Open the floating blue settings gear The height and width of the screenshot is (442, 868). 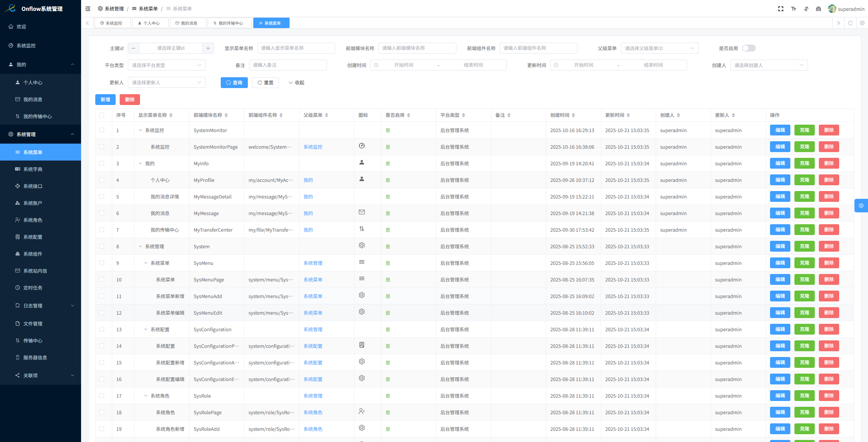pos(861,206)
